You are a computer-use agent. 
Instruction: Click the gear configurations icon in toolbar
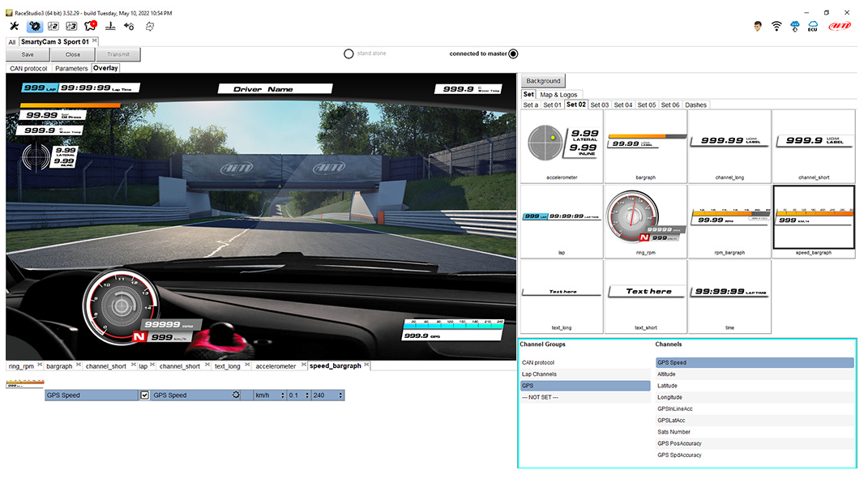pos(35,27)
